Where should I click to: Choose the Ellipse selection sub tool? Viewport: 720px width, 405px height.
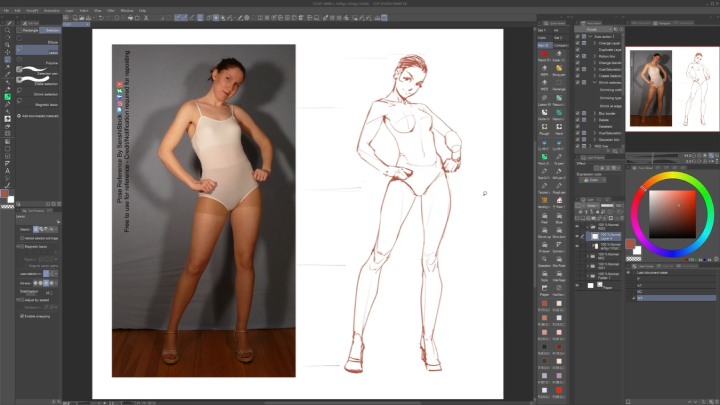click(x=37, y=40)
